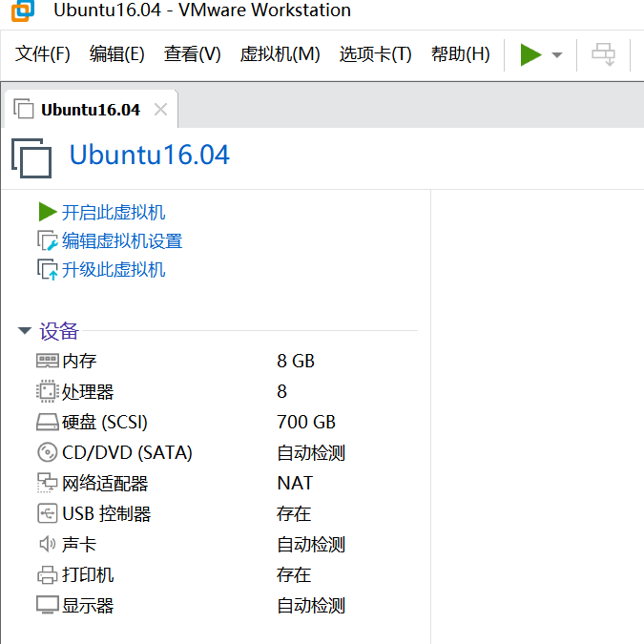Collapse the 设备 section triangle

coord(25,330)
